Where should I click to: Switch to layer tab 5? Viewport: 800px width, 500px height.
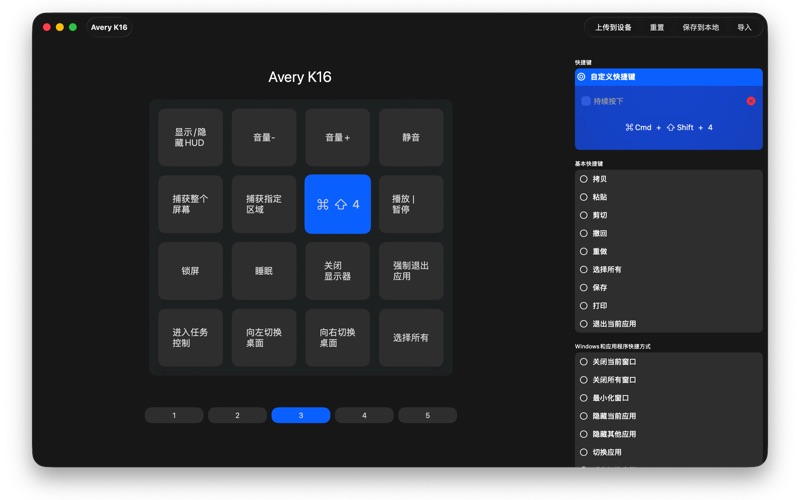point(427,415)
